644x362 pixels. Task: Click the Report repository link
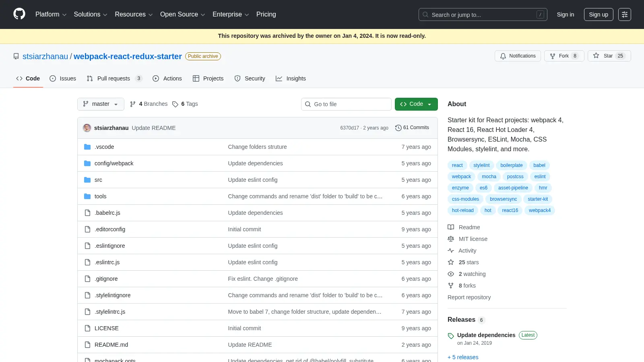click(469, 297)
